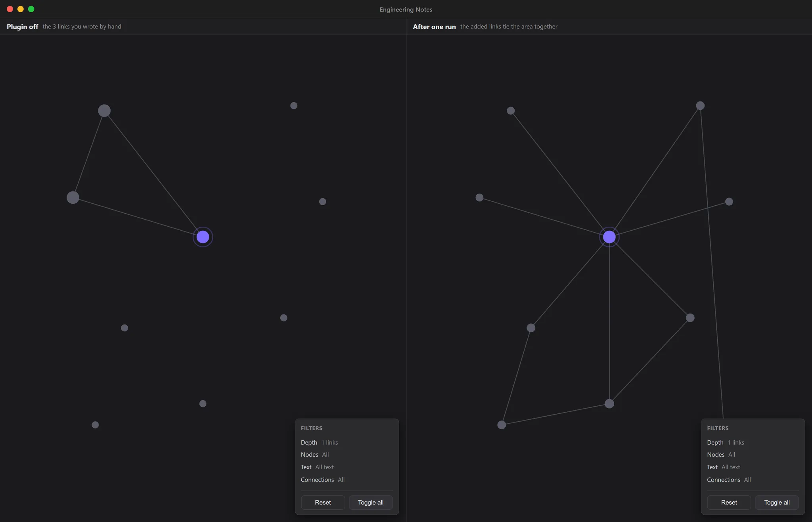Click "the 3 links you wrote by hand" caption

82,27
